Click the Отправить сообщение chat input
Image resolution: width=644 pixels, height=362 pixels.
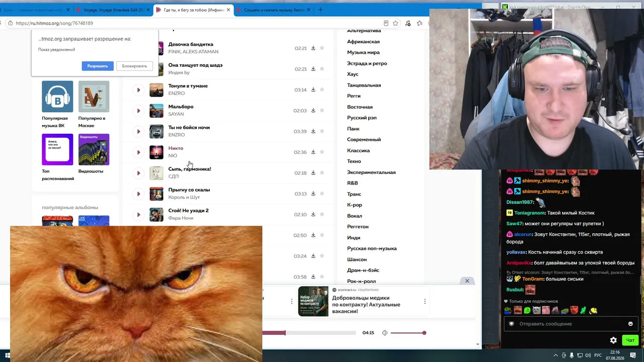[571, 324]
